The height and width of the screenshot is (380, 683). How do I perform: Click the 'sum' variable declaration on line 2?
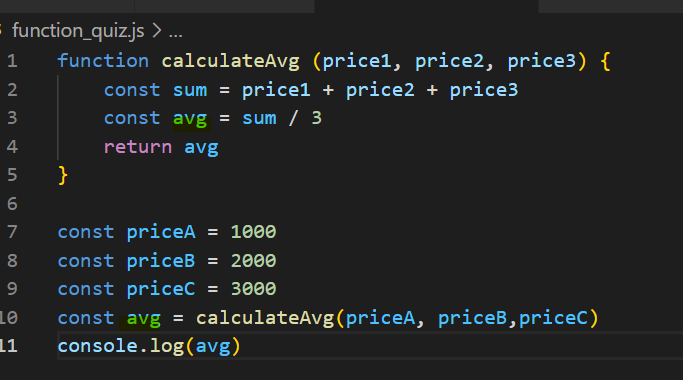pos(190,90)
